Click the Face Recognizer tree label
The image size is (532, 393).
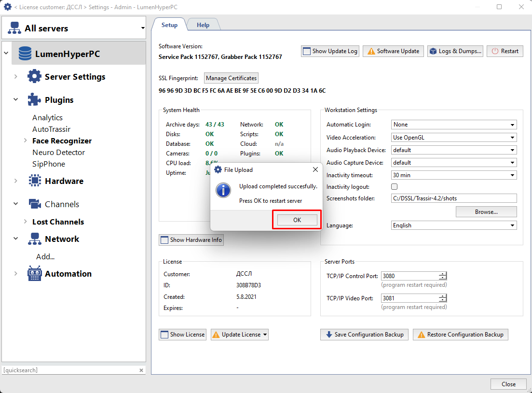(x=62, y=140)
